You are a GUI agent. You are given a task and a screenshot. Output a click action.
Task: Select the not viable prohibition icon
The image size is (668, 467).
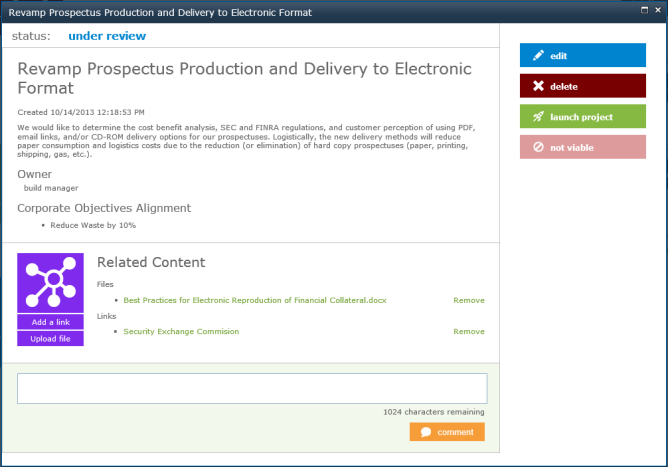[538, 148]
